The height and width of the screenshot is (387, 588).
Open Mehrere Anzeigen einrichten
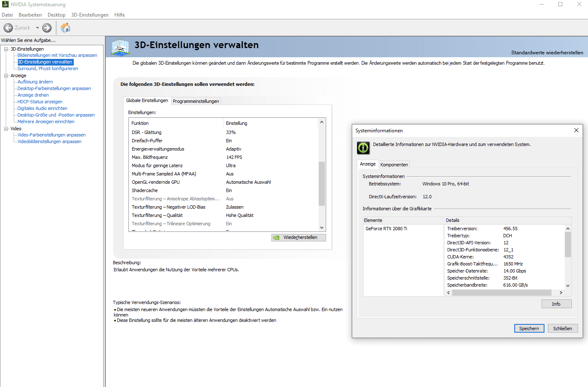pos(46,122)
